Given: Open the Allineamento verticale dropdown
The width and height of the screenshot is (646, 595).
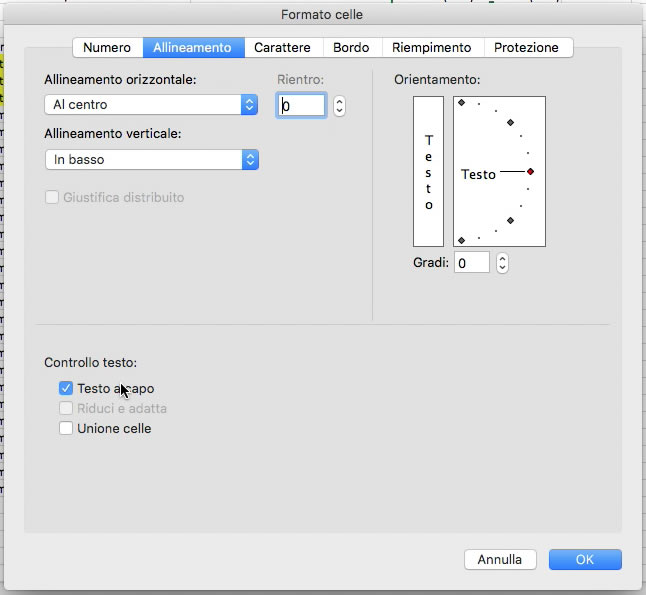Looking at the screenshot, I should click(152, 159).
